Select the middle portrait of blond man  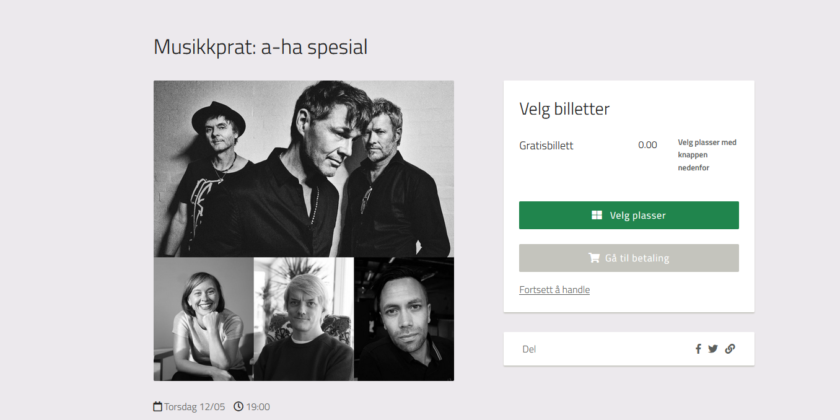tap(303, 318)
